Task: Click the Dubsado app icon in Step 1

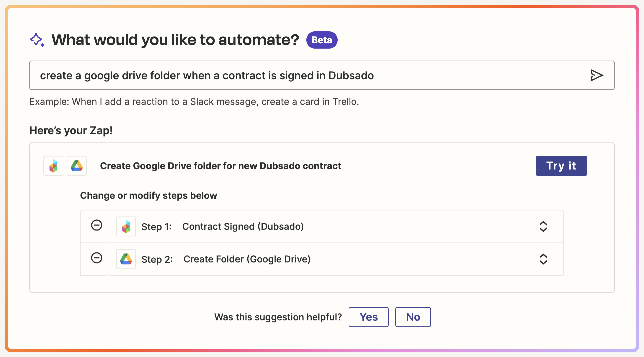Action: (x=126, y=226)
